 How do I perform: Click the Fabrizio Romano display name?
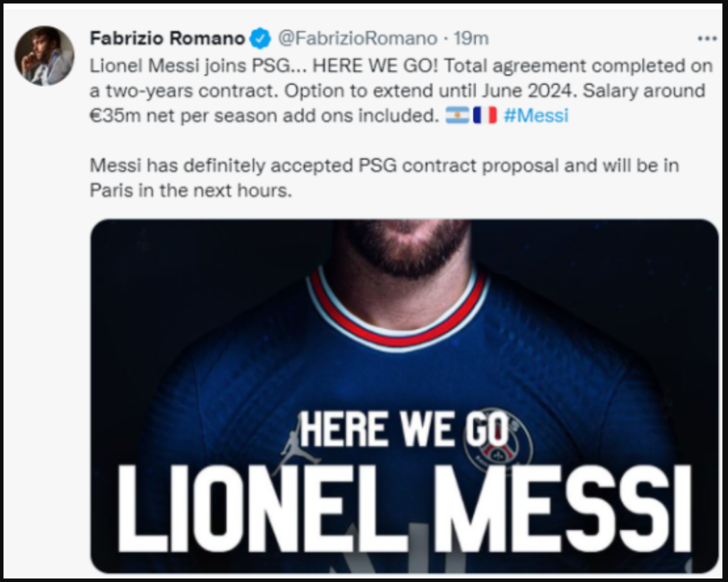click(167, 38)
